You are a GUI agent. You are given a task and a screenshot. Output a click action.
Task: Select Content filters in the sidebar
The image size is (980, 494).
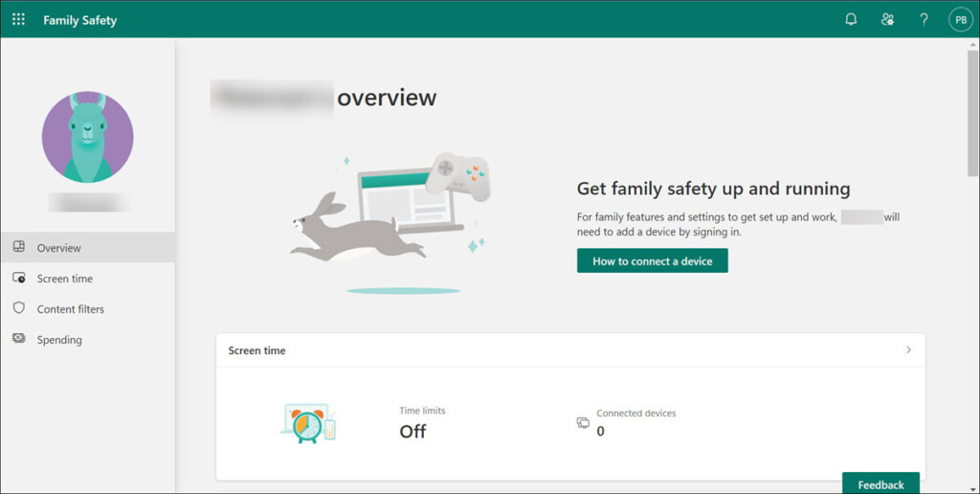click(x=87, y=309)
